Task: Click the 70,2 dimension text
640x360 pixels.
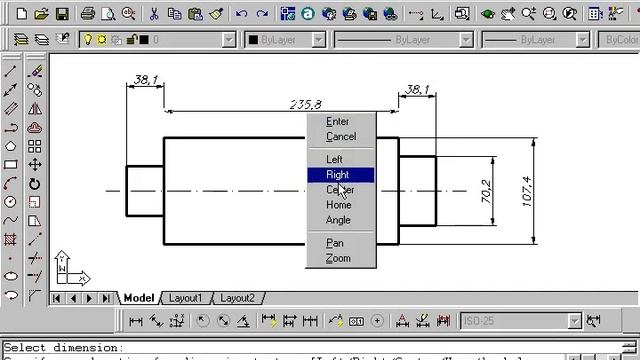Action: pos(486,191)
